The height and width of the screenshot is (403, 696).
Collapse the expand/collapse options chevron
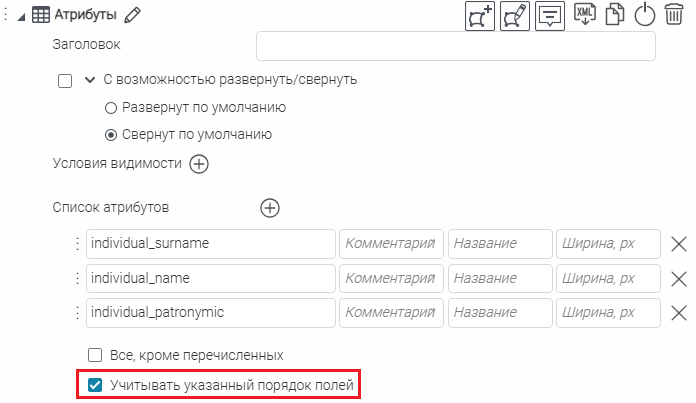90,80
